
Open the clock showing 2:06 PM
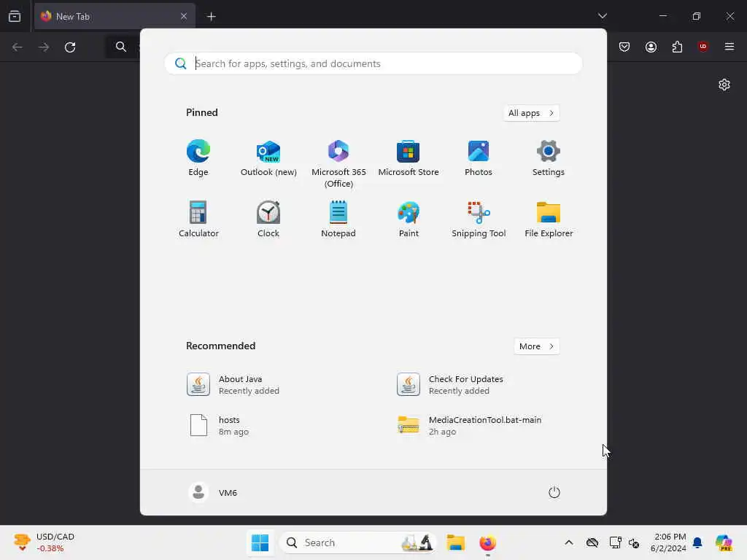pyautogui.click(x=668, y=542)
